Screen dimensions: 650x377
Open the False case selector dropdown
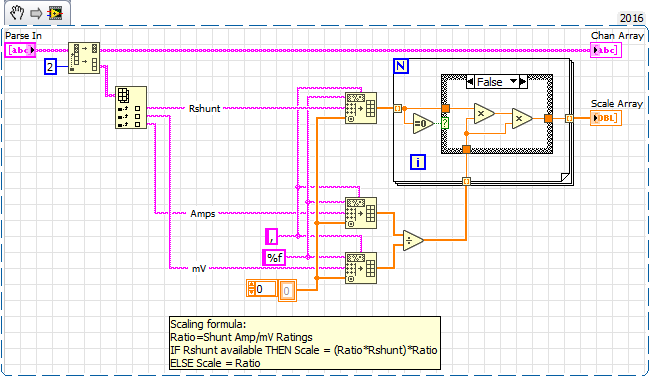pyautogui.click(x=496, y=82)
